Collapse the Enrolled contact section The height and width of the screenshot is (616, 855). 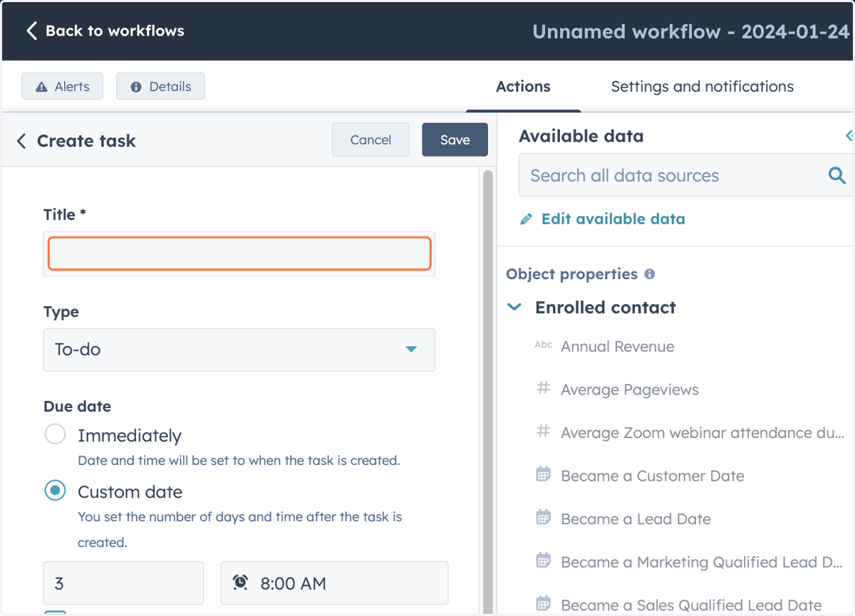(x=514, y=308)
